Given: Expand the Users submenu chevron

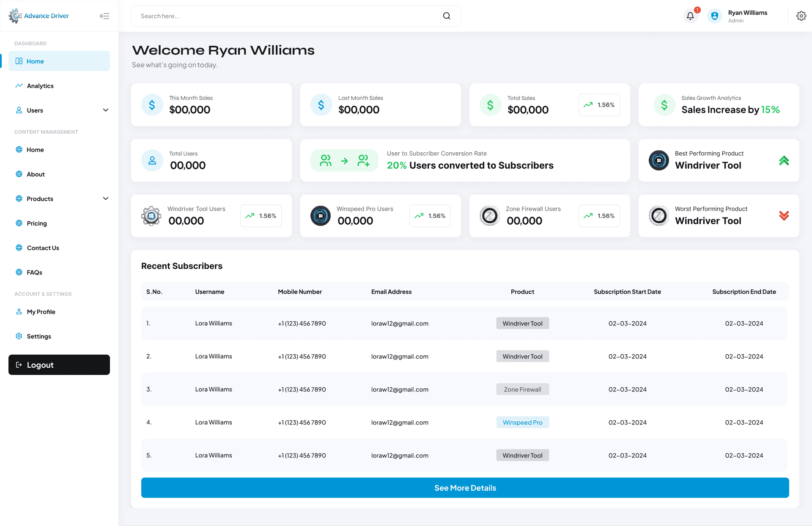Looking at the screenshot, I should 106,110.
